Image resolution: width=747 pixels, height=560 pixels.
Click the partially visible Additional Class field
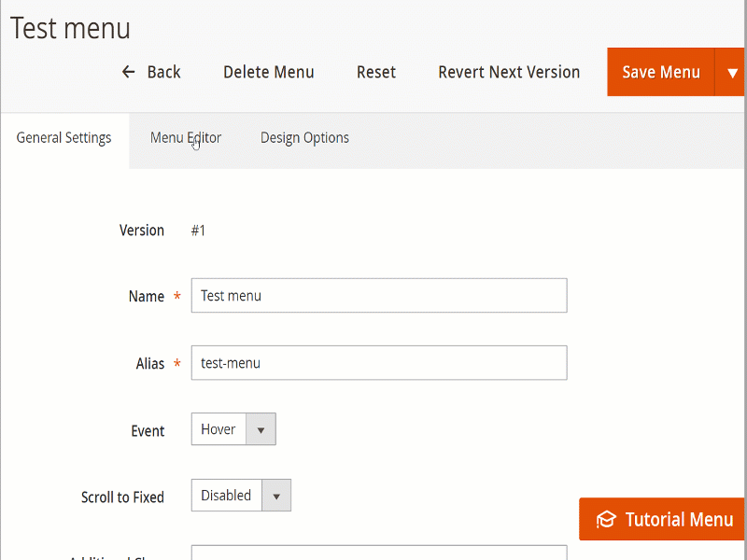point(378,553)
